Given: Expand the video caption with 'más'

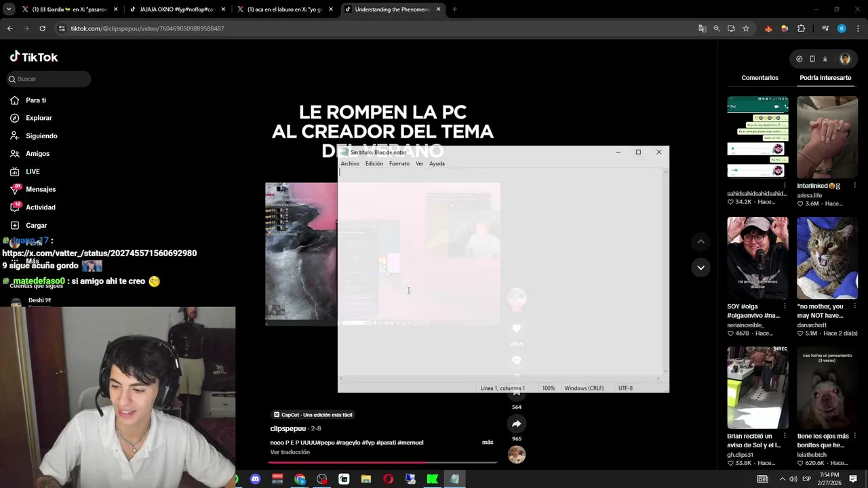Looking at the screenshot, I should pyautogui.click(x=488, y=443).
